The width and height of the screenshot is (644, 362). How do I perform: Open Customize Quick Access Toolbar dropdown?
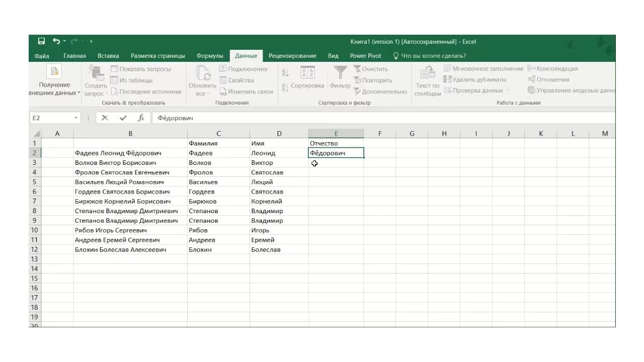91,41
